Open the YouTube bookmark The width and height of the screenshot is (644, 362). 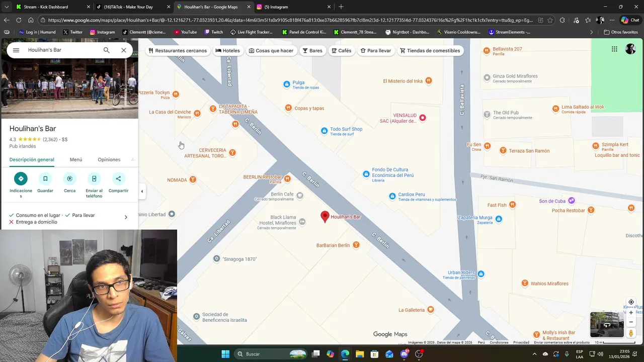[x=185, y=32]
